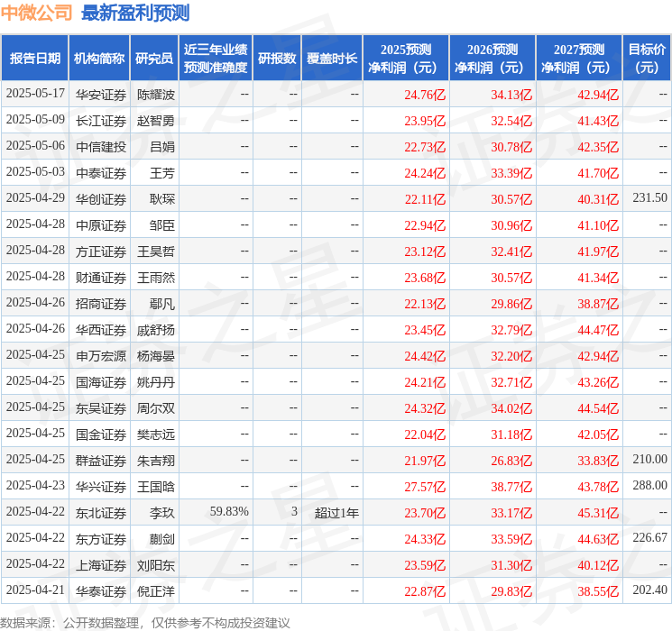
Task: Select the 中泰证券 institution cell
Action: 101,173
